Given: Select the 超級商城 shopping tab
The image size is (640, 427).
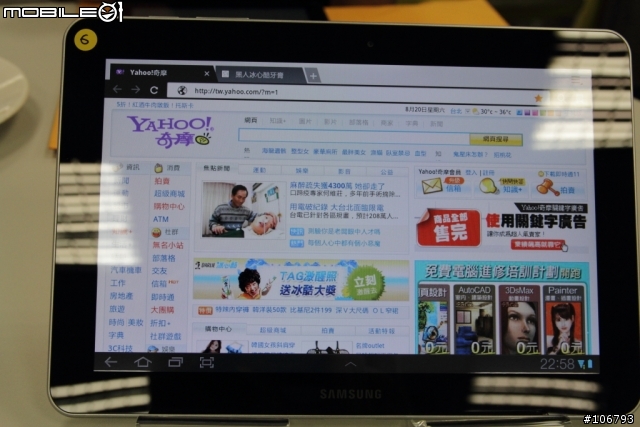Looking at the screenshot, I should (x=273, y=330).
